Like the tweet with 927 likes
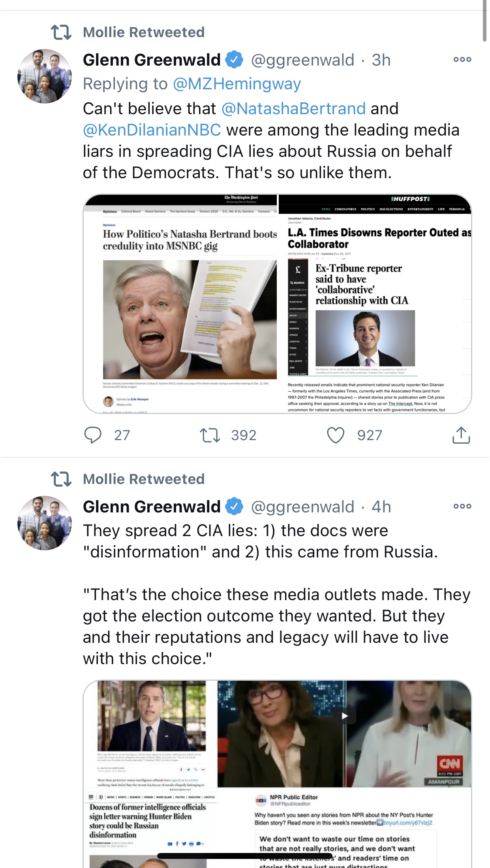 336,435
